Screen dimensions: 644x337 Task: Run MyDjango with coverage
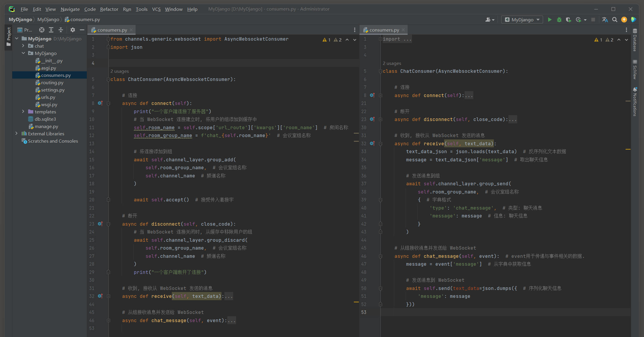point(568,20)
